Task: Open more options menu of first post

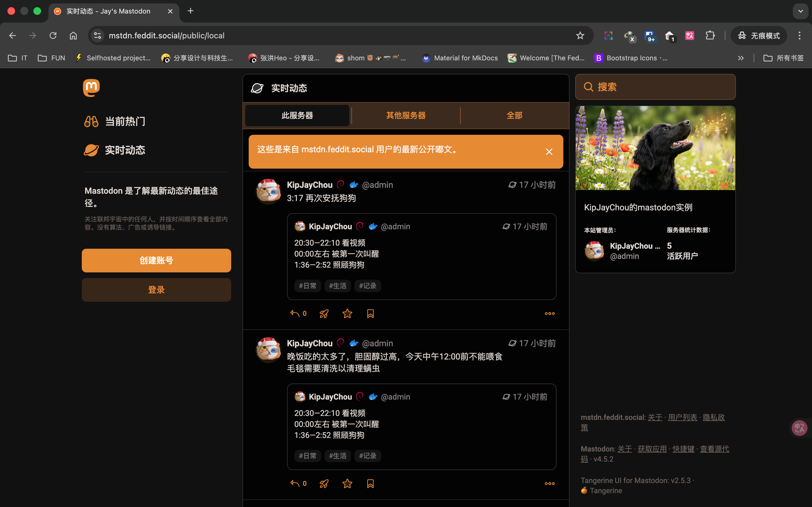Action: [550, 314]
